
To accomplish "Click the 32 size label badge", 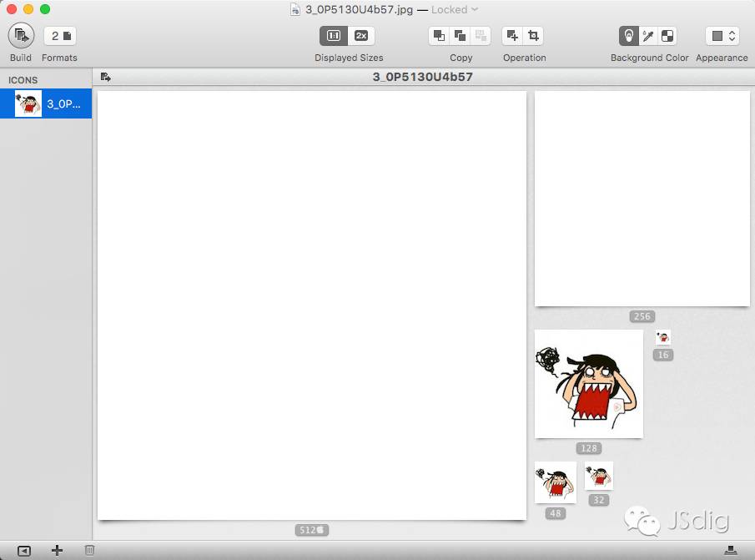I will (598, 500).
